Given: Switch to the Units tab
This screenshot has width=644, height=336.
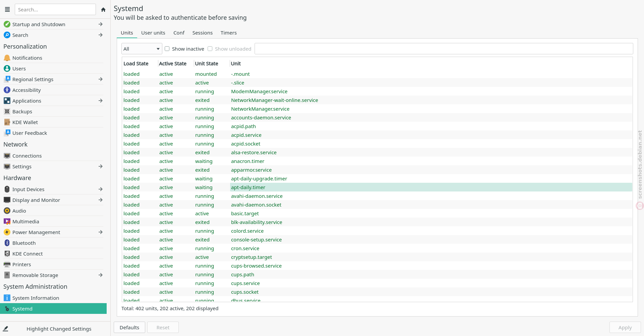Looking at the screenshot, I should click(127, 33).
